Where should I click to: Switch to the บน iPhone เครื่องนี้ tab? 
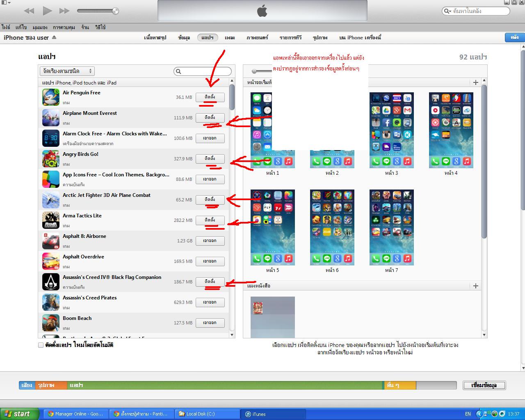point(360,37)
